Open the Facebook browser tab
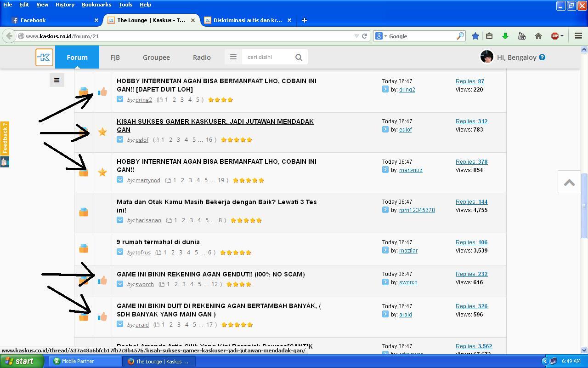The width and height of the screenshot is (588, 368). 55,20
